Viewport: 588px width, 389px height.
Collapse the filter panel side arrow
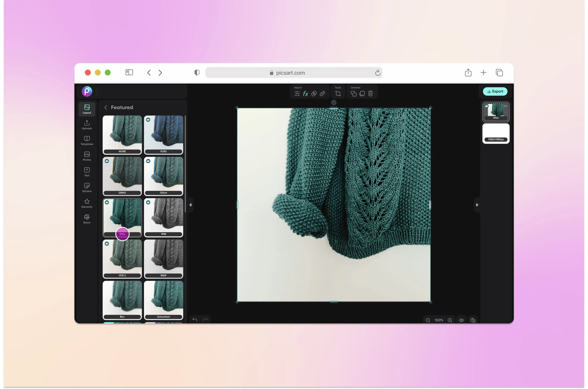coord(190,205)
